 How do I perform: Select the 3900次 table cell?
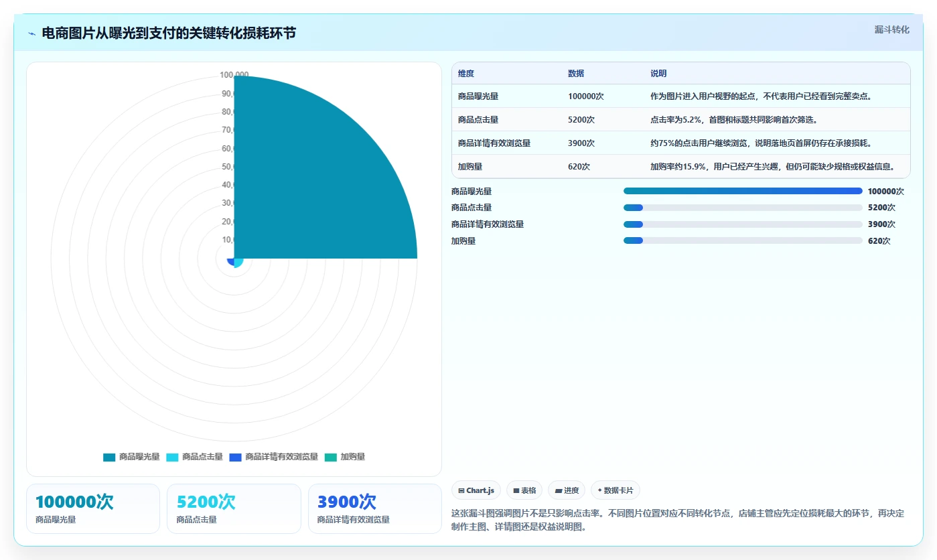pyautogui.click(x=581, y=143)
